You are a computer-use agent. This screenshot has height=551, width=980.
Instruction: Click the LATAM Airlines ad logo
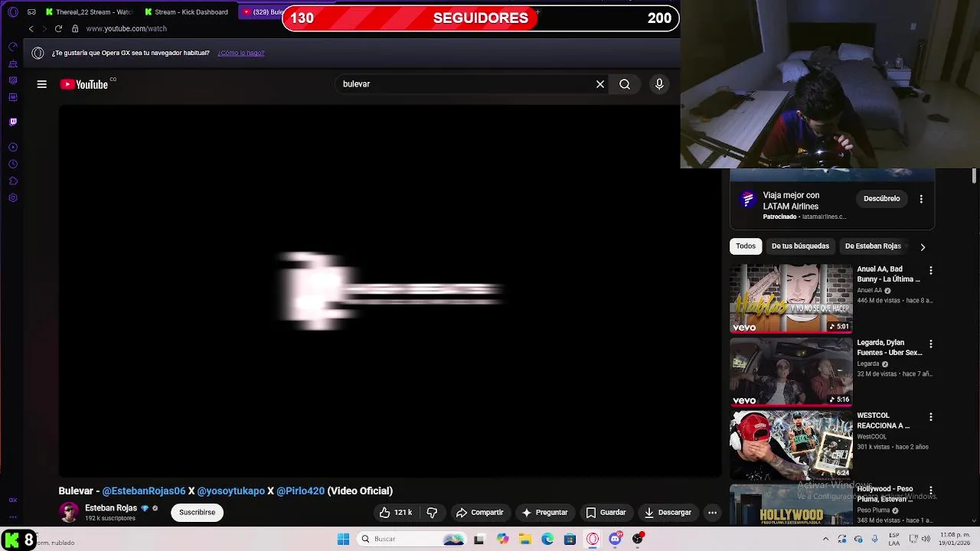[x=748, y=201]
